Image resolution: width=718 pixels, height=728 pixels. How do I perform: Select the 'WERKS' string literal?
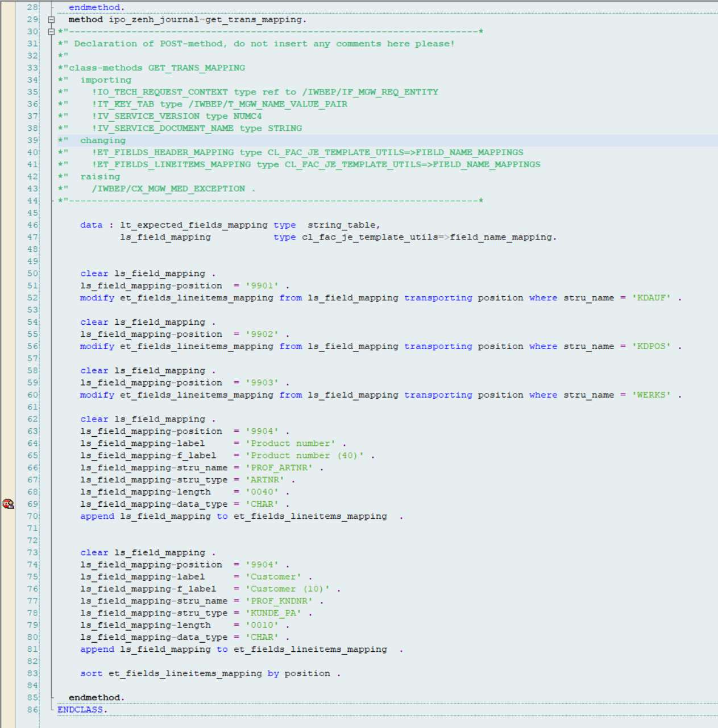(652, 395)
